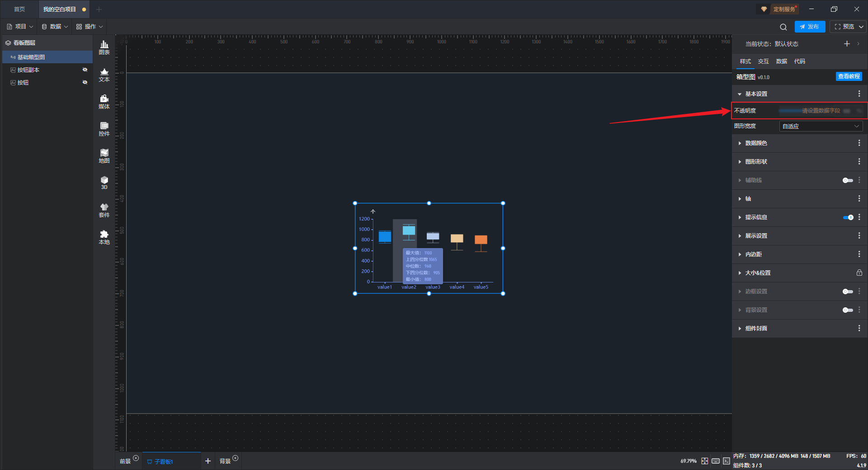This screenshot has width=868, height=470.
Task: Select the 代码 tab
Action: tap(800, 61)
